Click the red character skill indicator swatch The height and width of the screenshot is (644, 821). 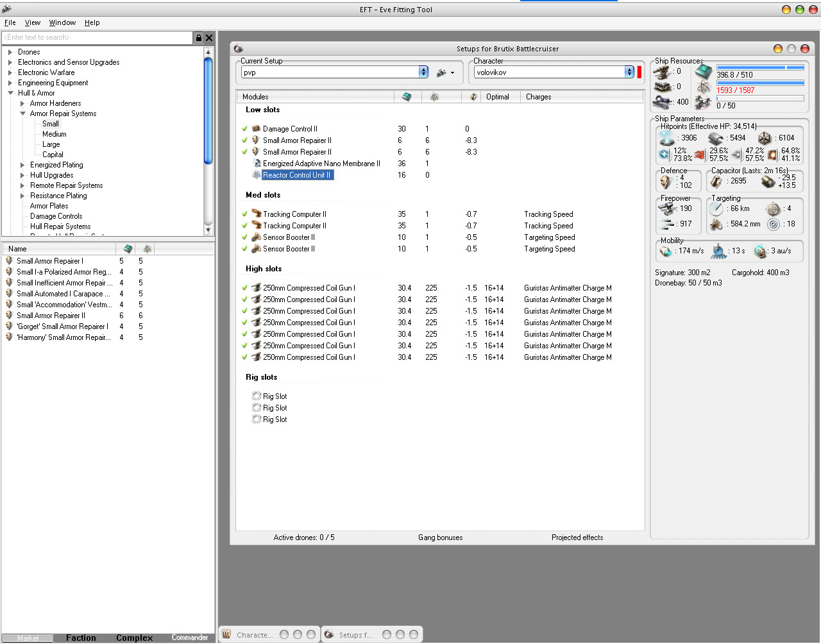(639, 72)
